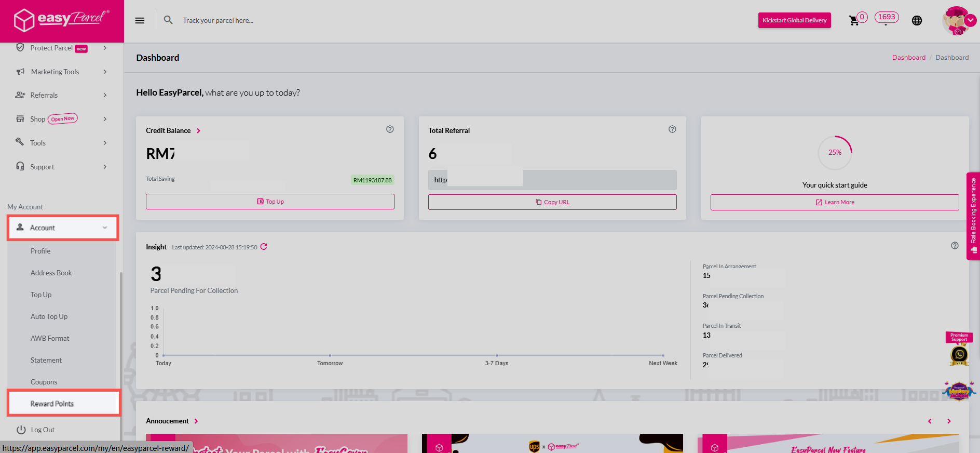Open the UPS announcement banner
Screen dimensions: 980x453
pos(552,444)
